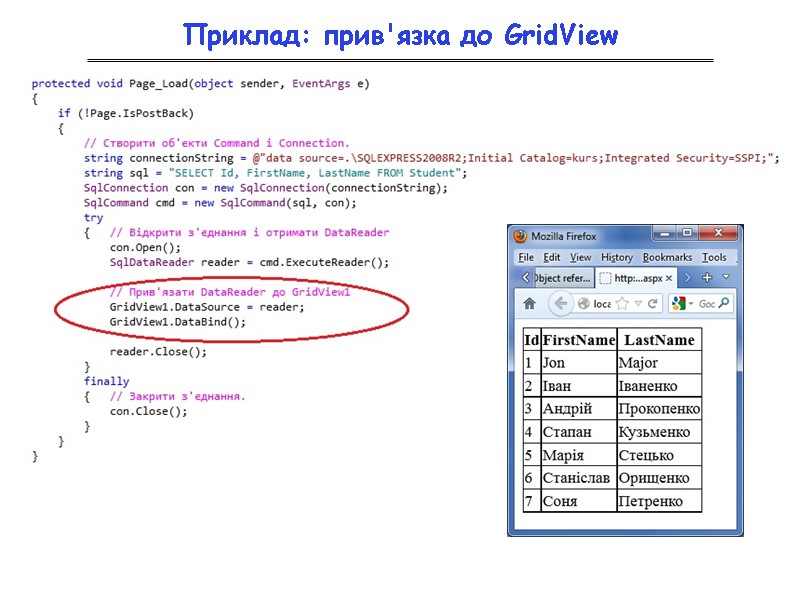The height and width of the screenshot is (600, 800).
Task: Click the string sql SELECT statement line
Action: pyautogui.click(x=276, y=173)
